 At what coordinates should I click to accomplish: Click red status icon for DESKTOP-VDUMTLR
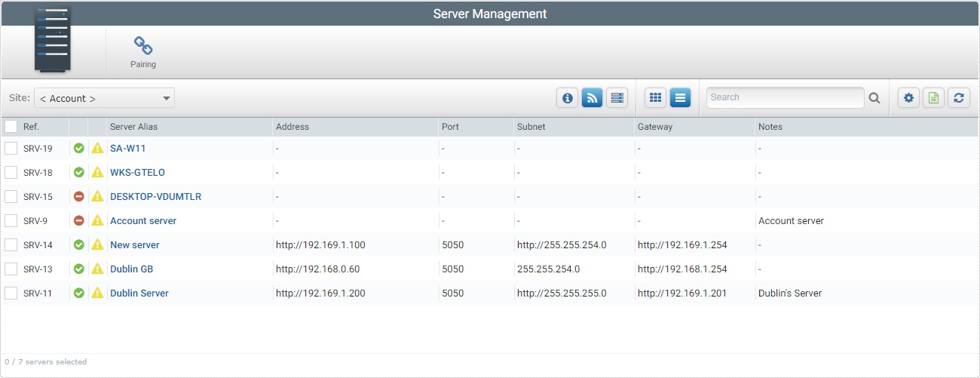click(x=78, y=196)
